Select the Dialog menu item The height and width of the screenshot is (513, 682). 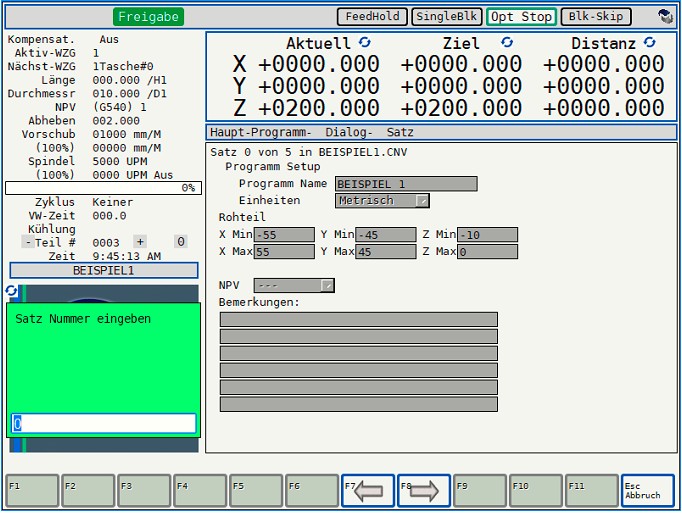click(349, 132)
